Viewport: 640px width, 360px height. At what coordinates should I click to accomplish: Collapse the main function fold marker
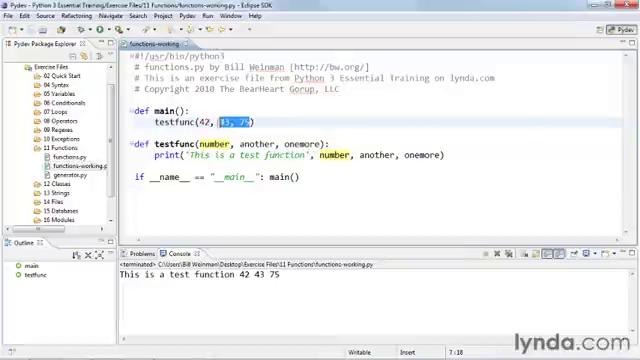(x=131, y=110)
